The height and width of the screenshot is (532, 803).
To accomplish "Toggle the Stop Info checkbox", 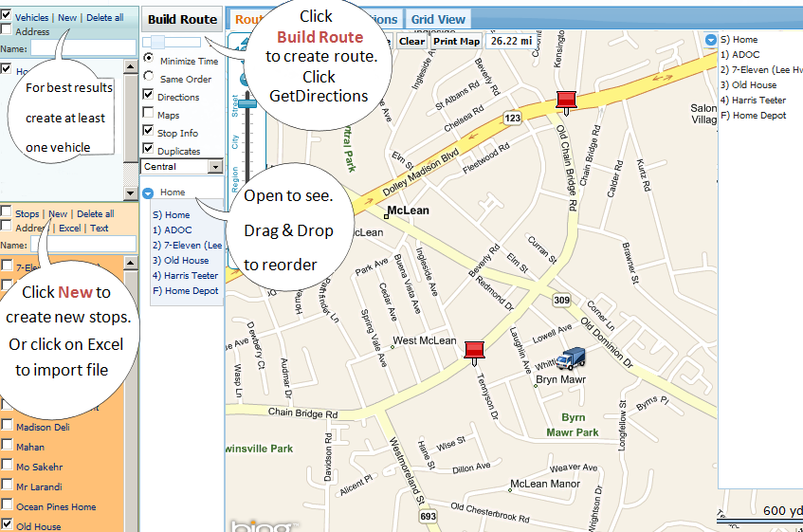I will tap(148, 131).
